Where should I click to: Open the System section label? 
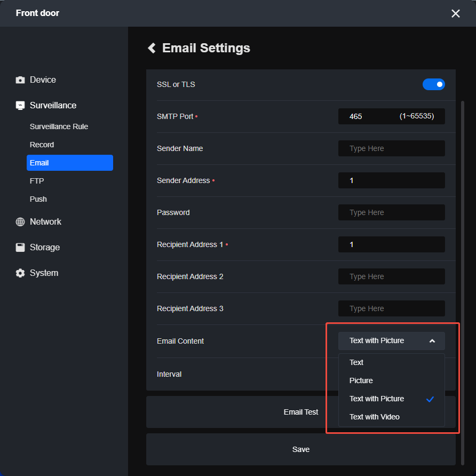coord(44,273)
